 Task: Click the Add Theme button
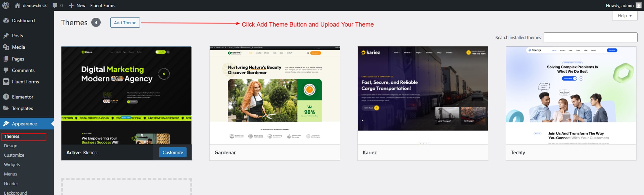point(125,23)
